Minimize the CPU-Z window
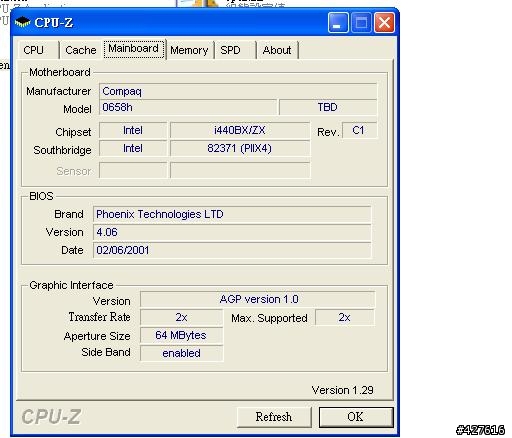The height and width of the screenshot is (438, 512). click(x=338, y=23)
